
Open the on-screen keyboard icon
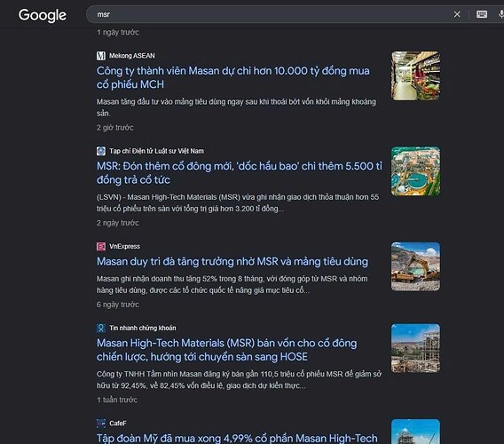pyautogui.click(x=482, y=14)
